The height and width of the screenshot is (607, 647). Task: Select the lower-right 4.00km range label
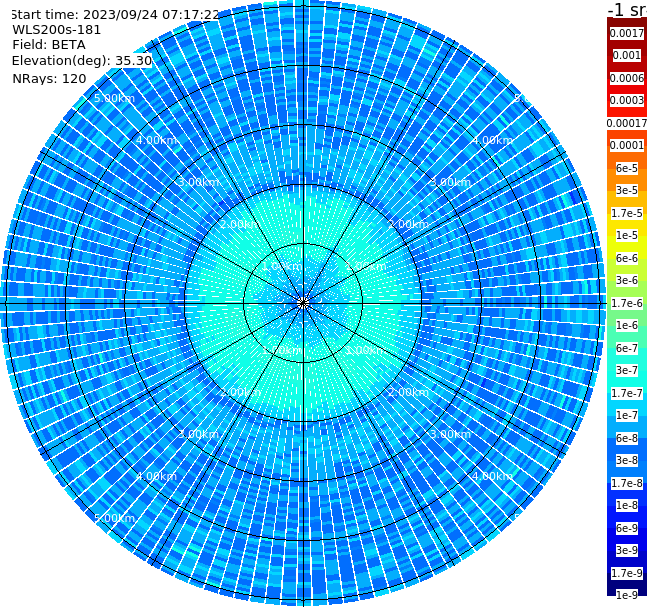[492, 476]
